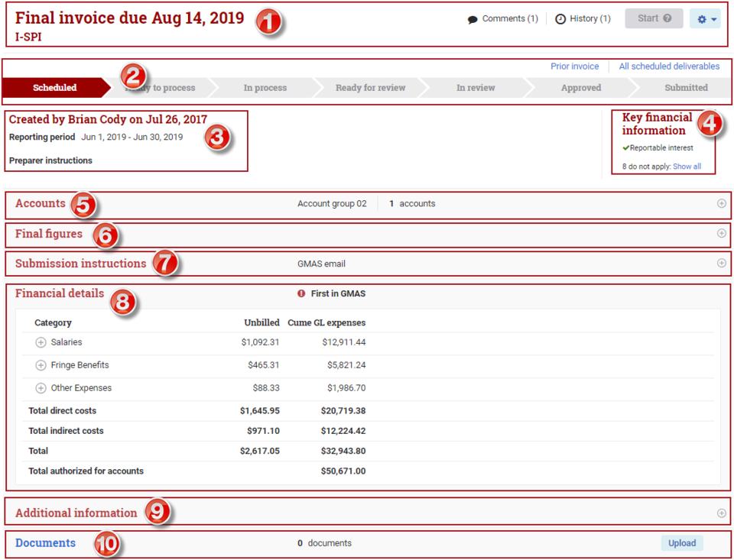Image resolution: width=734 pixels, height=560 pixels.
Task: Expand Submission instructions section plus icon
Action: tap(721, 263)
